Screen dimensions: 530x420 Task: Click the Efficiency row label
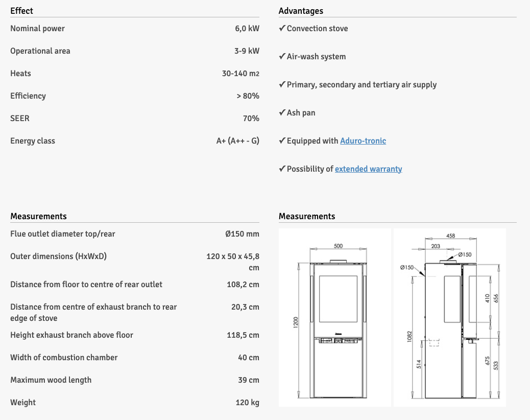click(28, 96)
